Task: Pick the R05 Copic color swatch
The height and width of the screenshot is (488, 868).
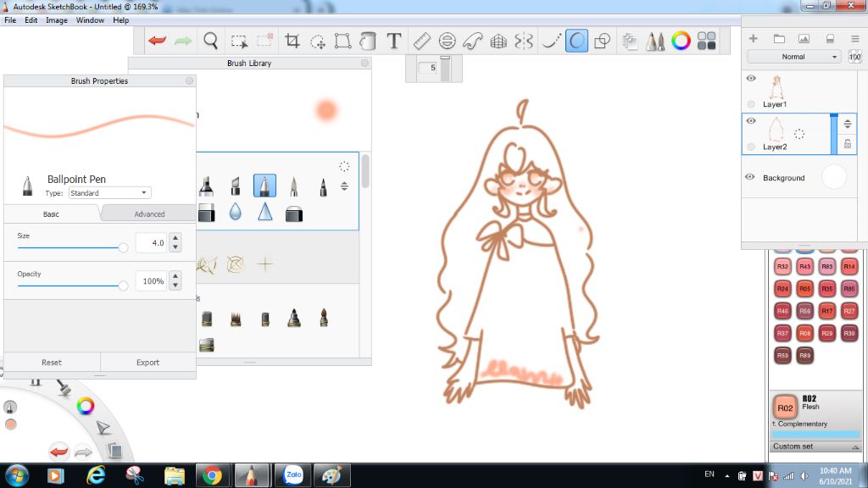Action: [x=805, y=288]
